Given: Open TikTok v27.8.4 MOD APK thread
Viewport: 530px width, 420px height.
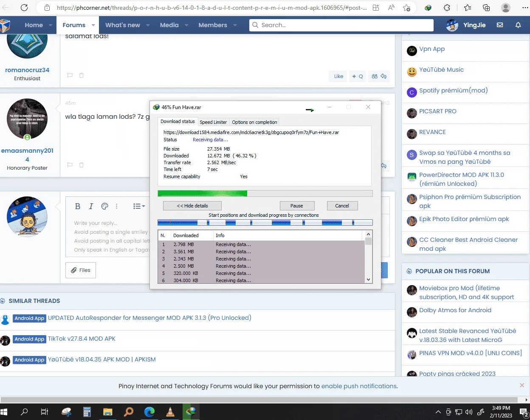Looking at the screenshot, I should 82,339.
